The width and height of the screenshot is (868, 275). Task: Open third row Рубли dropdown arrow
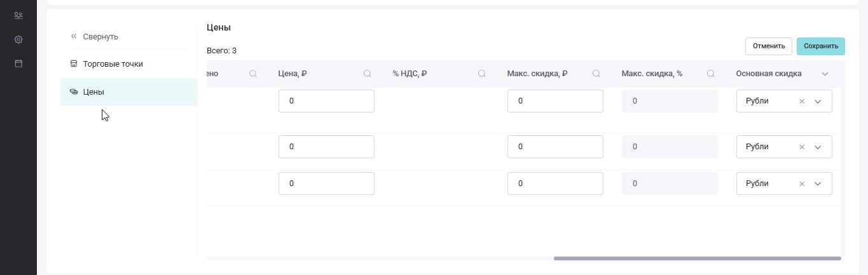[818, 184]
